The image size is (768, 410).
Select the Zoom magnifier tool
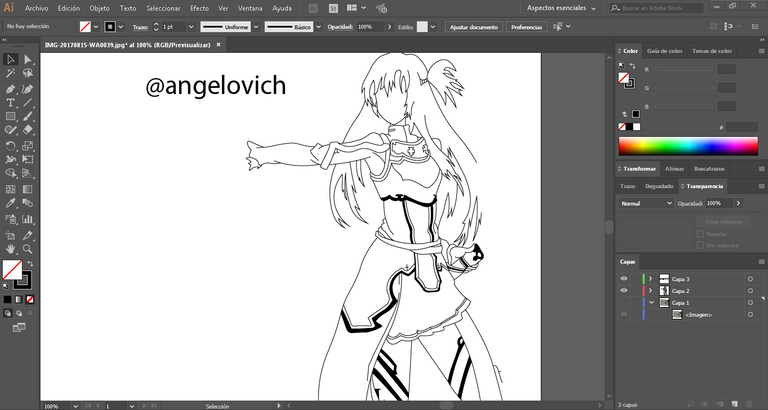[28, 248]
